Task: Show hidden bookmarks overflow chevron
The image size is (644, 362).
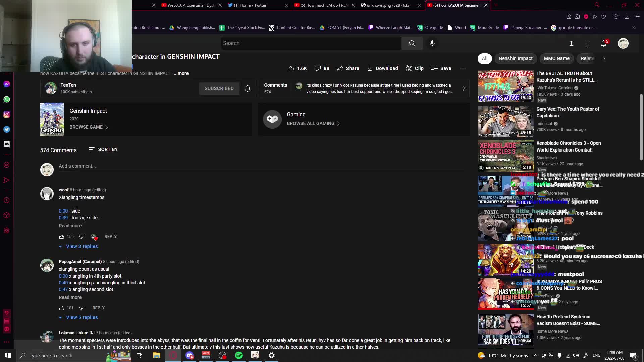Action: point(634,28)
